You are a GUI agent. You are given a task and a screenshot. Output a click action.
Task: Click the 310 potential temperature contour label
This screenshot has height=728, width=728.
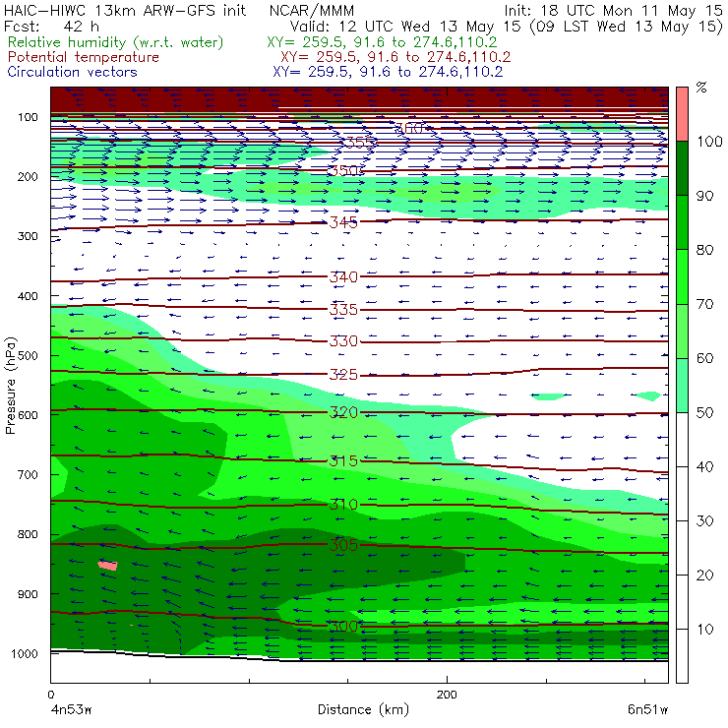(343, 505)
